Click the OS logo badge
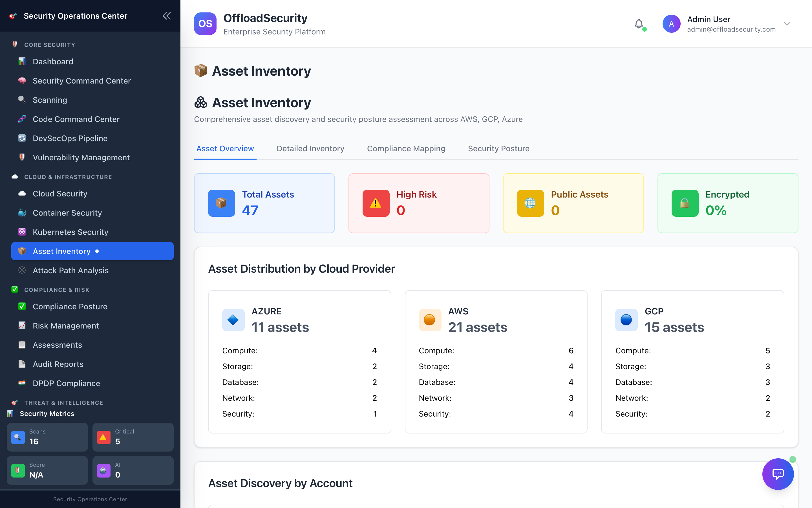Screen dimensions: 812x508 pos(205,24)
